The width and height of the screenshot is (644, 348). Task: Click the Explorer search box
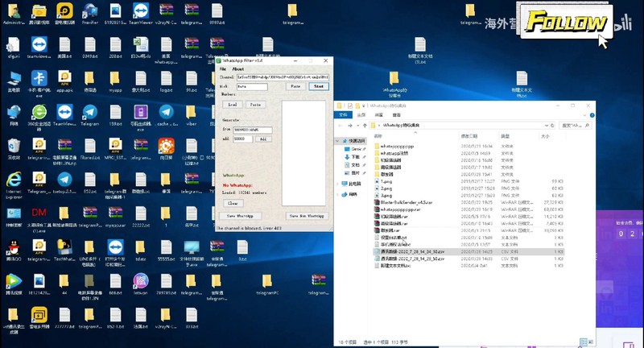576,126
